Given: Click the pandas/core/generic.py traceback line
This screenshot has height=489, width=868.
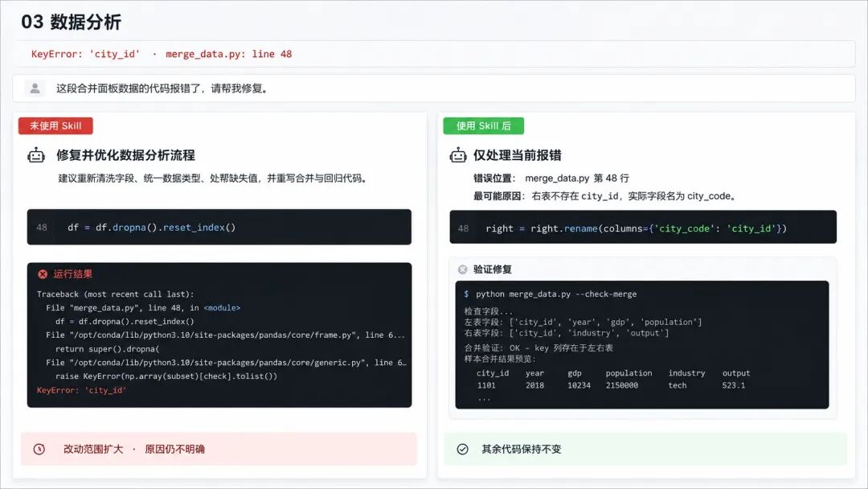Looking at the screenshot, I should 227,363.
